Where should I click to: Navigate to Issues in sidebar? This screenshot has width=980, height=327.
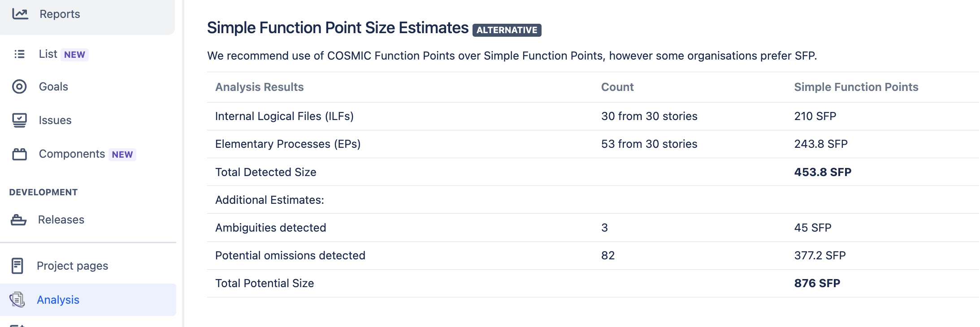pyautogui.click(x=55, y=120)
